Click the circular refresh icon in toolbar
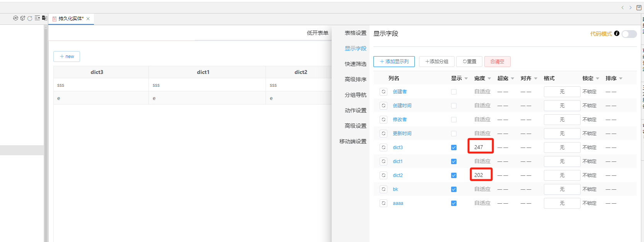The width and height of the screenshot is (644, 242). [30, 18]
